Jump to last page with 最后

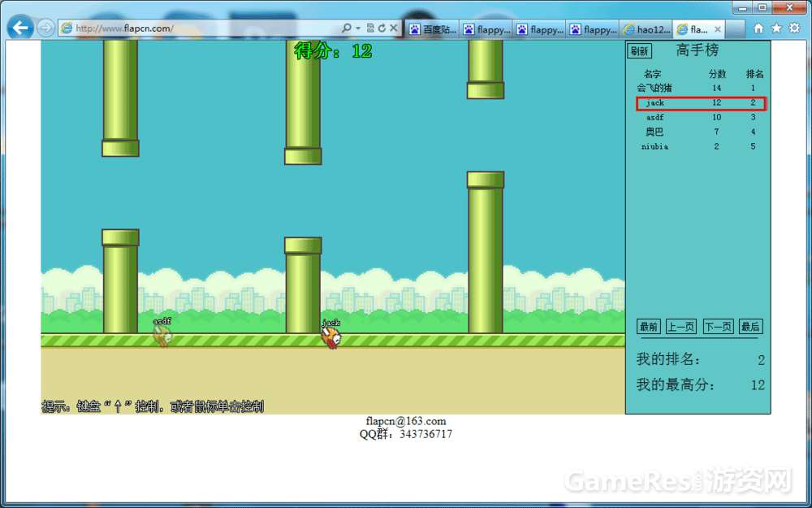pyautogui.click(x=750, y=327)
